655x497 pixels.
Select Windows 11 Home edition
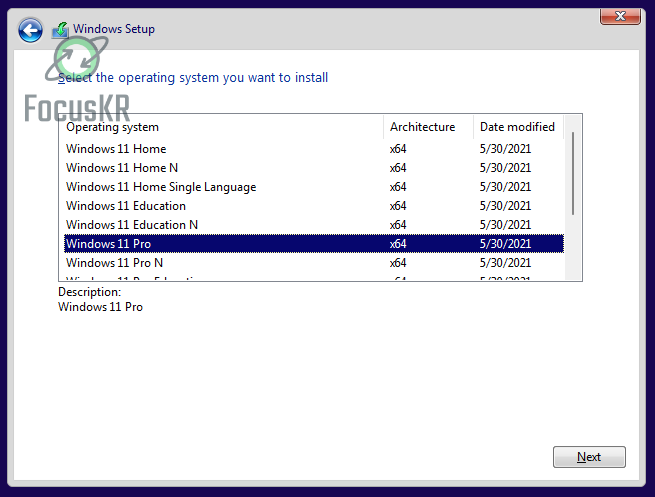[314, 149]
